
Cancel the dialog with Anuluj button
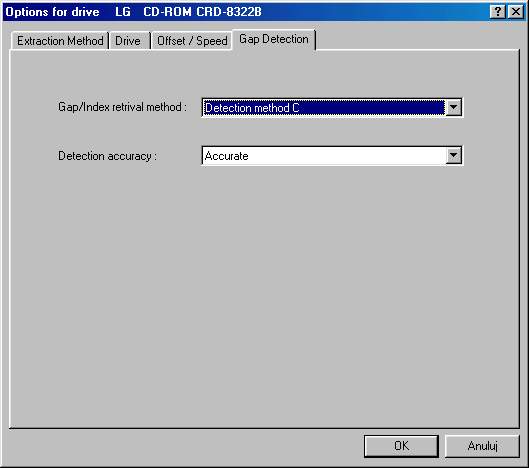click(482, 446)
